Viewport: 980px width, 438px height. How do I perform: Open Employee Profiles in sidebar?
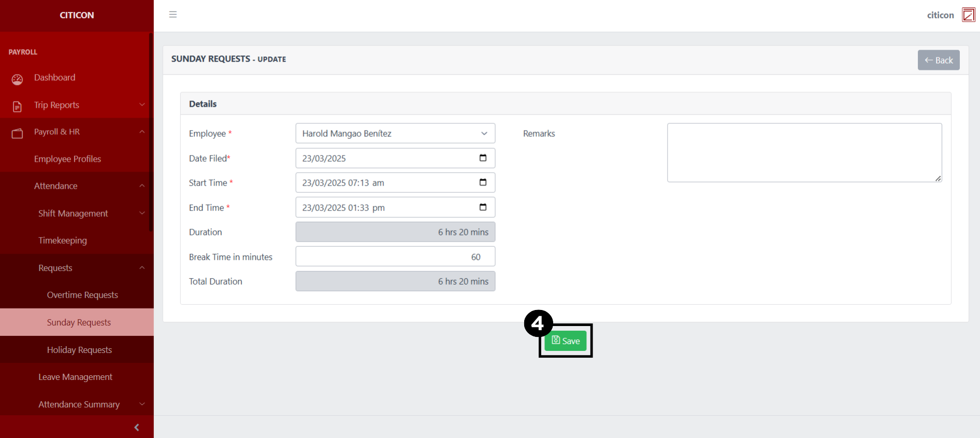click(x=67, y=159)
